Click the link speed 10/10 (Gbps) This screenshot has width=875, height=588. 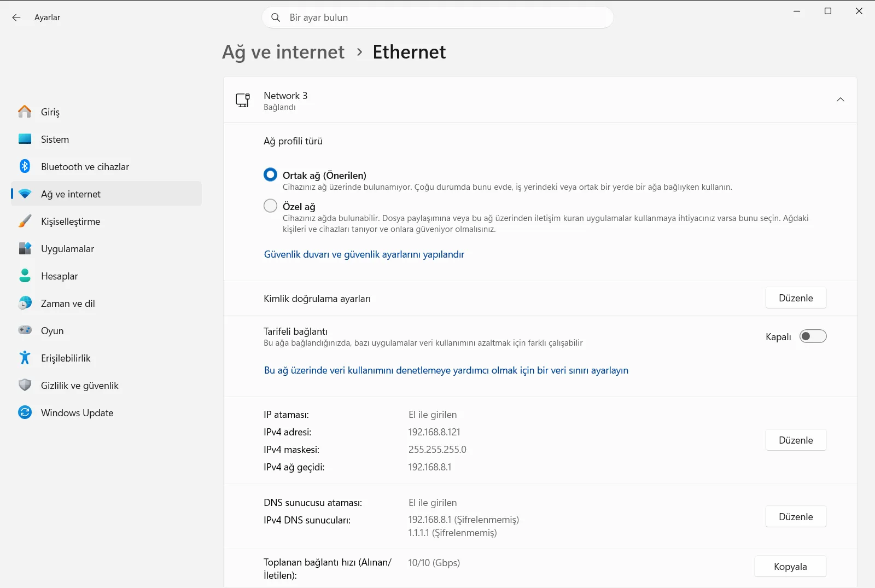(434, 563)
